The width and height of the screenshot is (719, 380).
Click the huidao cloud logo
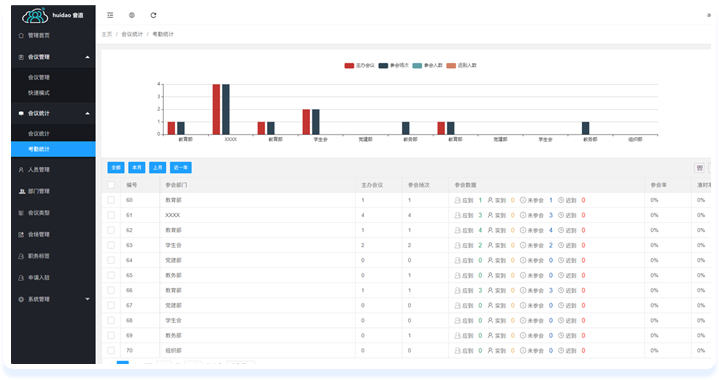35,16
